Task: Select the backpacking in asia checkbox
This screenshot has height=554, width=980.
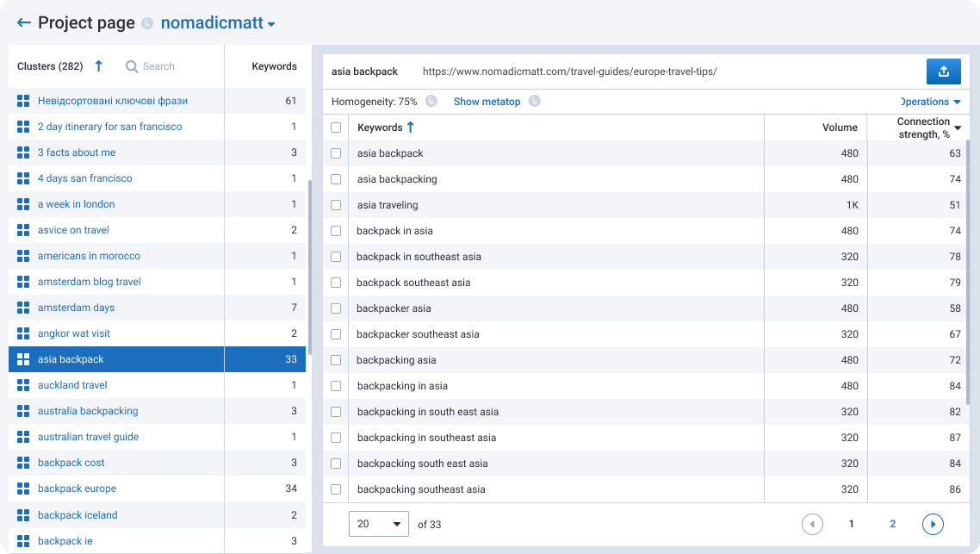Action: (336, 386)
